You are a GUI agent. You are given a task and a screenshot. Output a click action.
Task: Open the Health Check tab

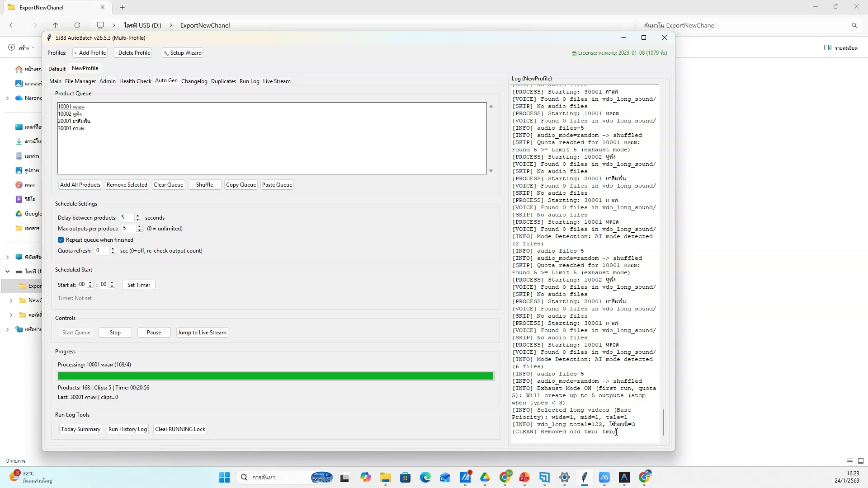tap(135, 81)
